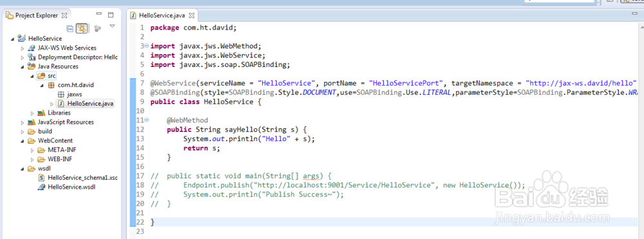This screenshot has height=239, width=644.
Task: Click the jaxws empty package icon
Action: click(61, 95)
